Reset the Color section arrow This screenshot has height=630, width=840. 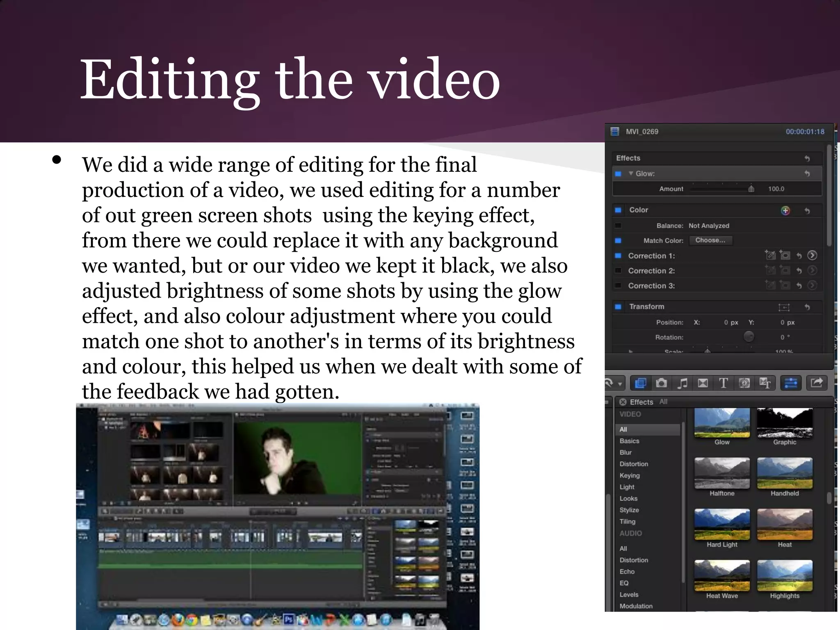tap(807, 210)
